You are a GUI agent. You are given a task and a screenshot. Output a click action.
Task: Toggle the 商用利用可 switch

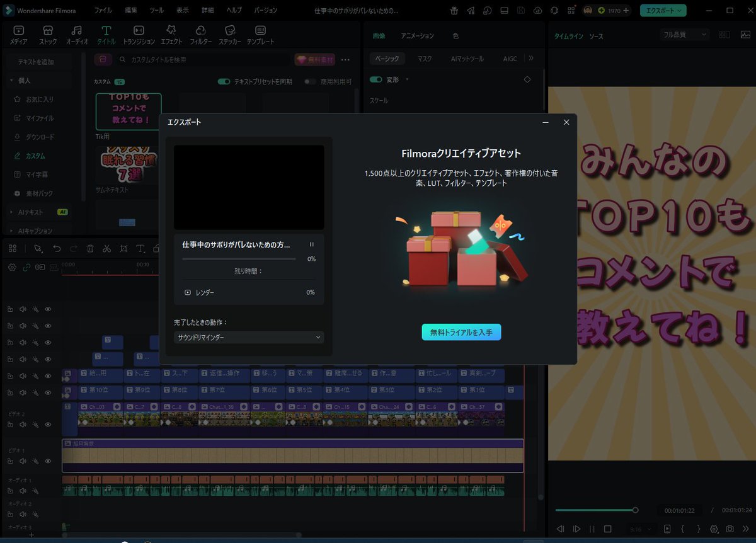point(310,82)
